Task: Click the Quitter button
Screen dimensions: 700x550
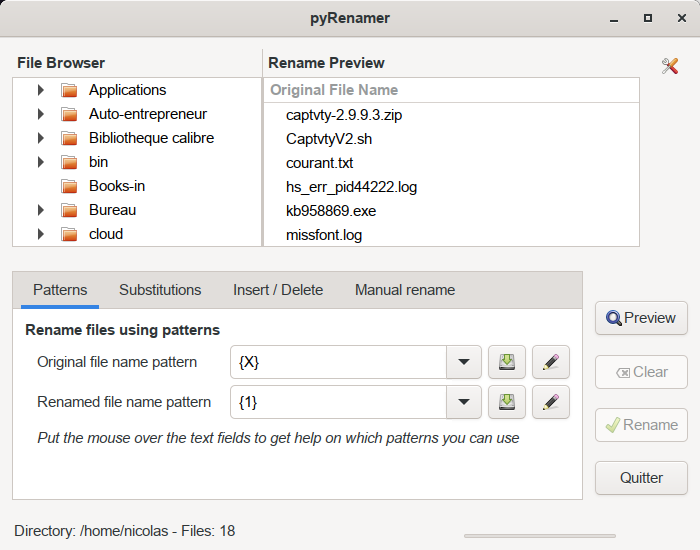Action: pos(641,477)
